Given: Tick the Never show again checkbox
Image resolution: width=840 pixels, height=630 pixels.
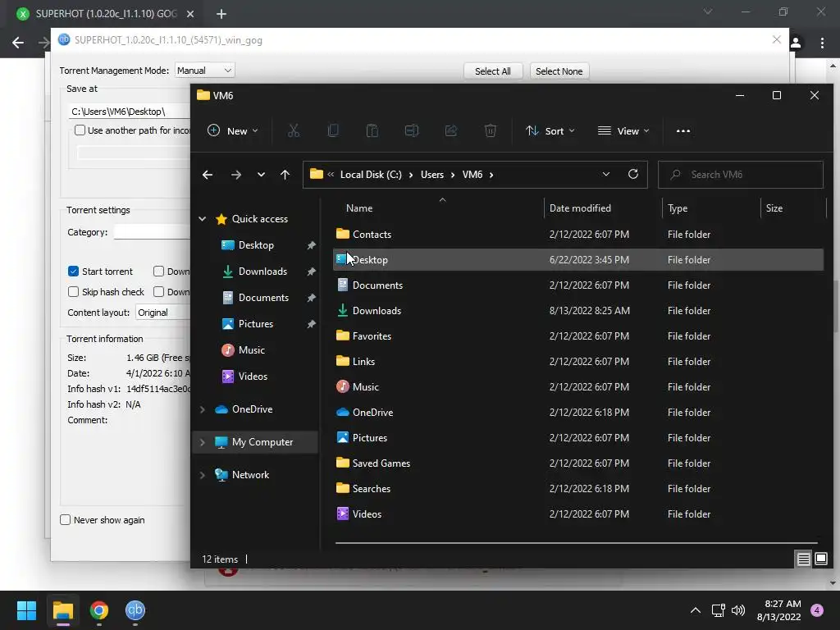Looking at the screenshot, I should [x=66, y=519].
